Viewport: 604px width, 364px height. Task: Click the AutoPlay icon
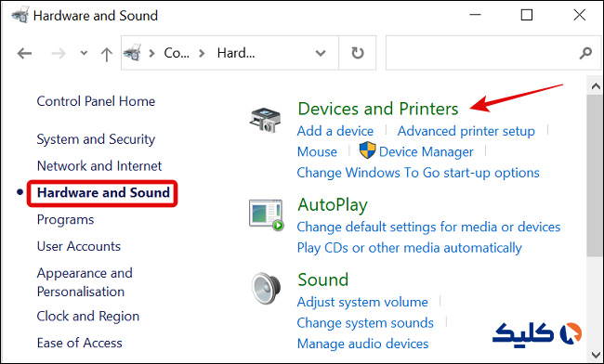pos(266,214)
